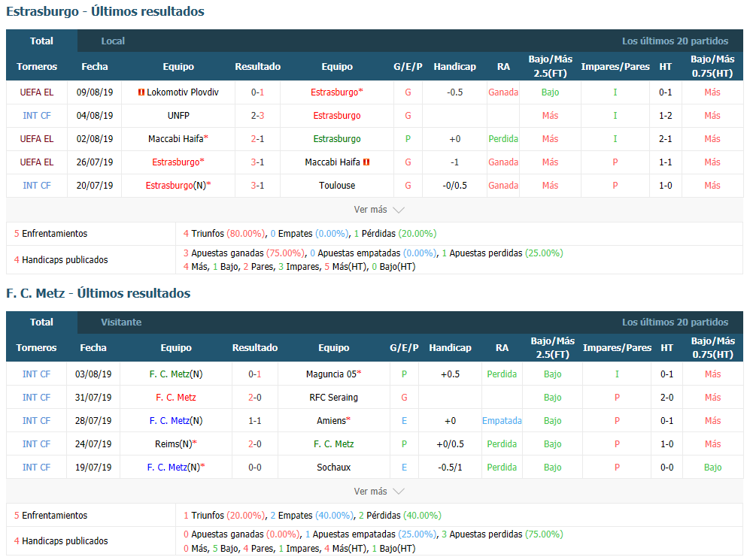Click the 2-0 halftime score in RFC Seraing row
The height and width of the screenshot is (560, 750).
click(x=666, y=398)
